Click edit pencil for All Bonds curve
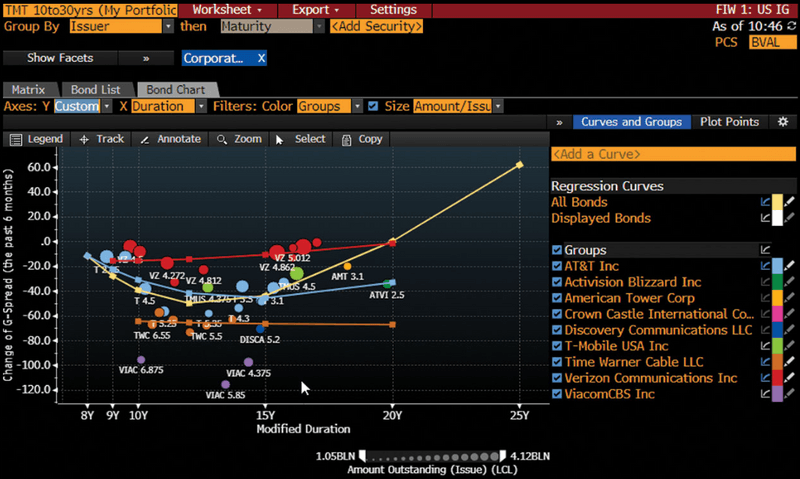The width and height of the screenshot is (800, 479). [x=790, y=202]
